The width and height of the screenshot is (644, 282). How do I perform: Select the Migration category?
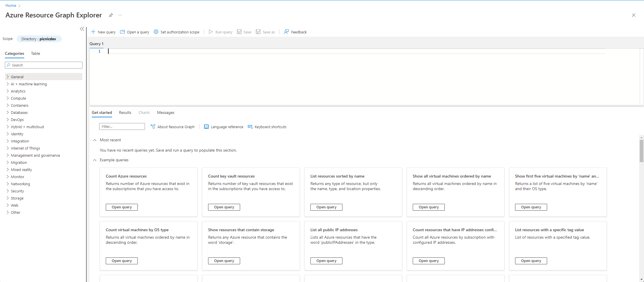[x=44, y=162]
